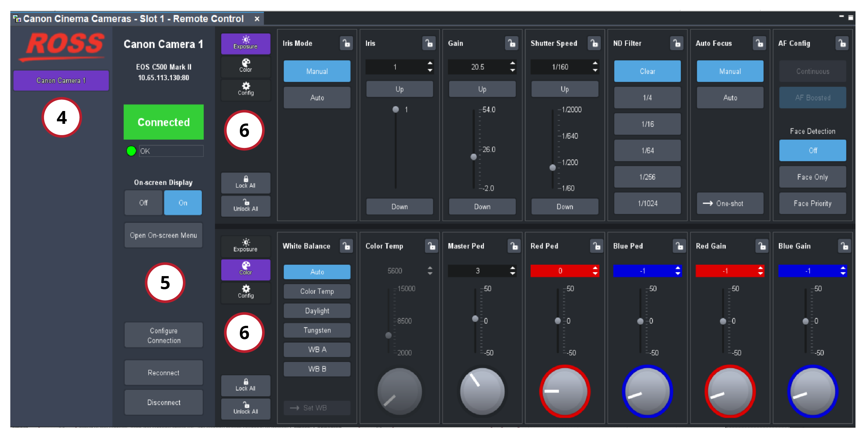Enable Face Only detection

pyautogui.click(x=812, y=177)
